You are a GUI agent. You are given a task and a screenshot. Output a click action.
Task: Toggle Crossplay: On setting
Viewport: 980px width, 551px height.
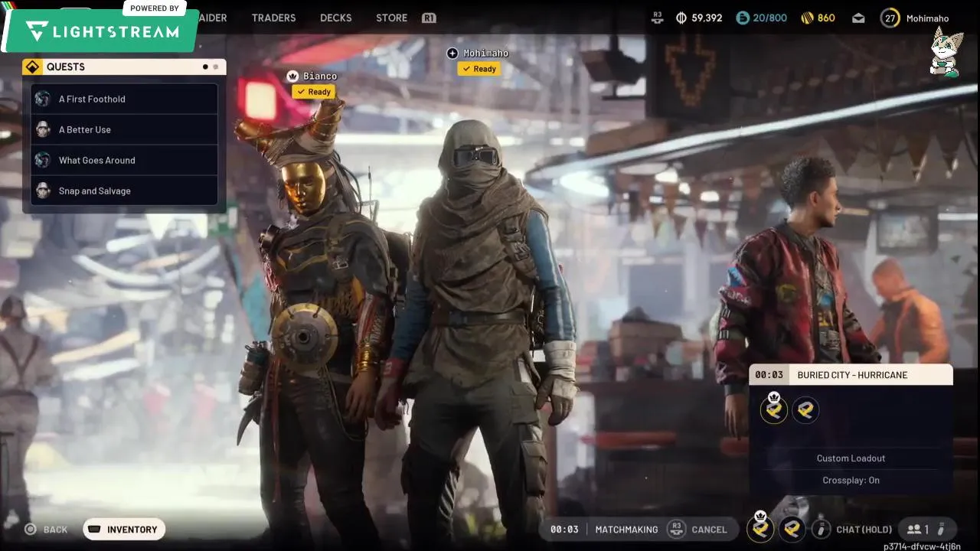coord(851,481)
